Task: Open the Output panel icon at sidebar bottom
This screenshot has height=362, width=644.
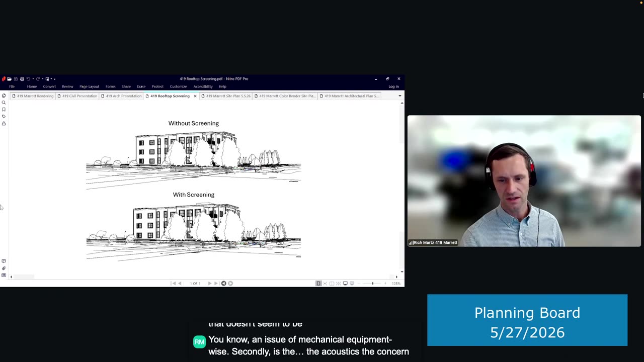Action: (4, 275)
